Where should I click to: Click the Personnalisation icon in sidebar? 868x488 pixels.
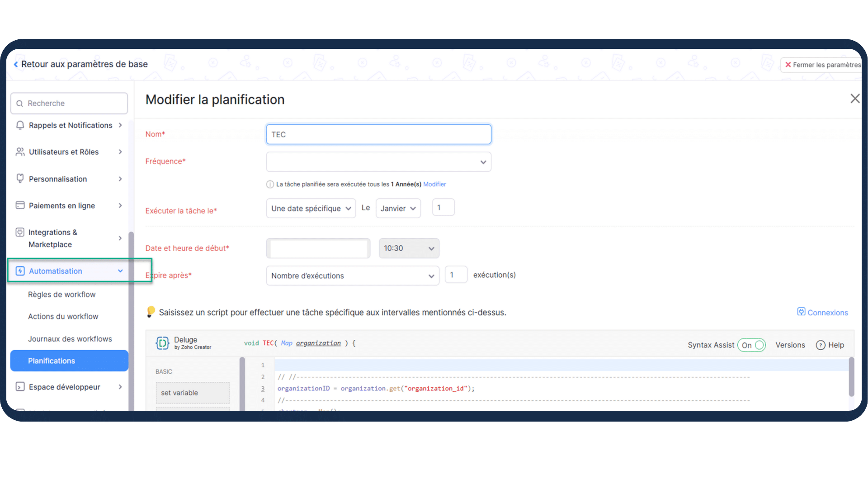click(x=20, y=178)
